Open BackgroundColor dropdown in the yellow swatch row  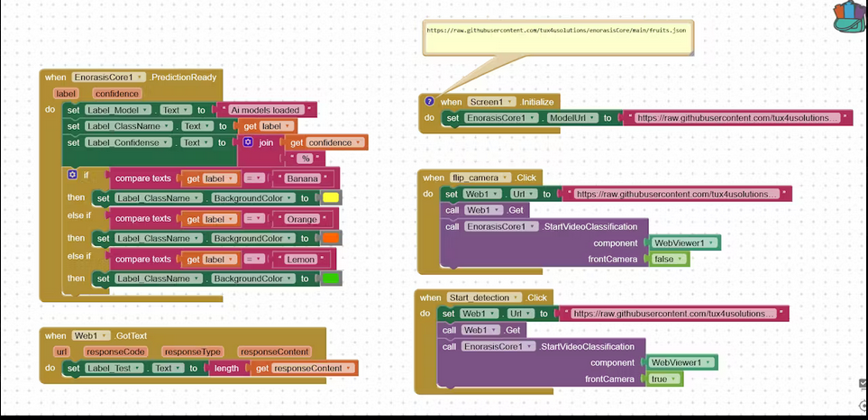(x=252, y=198)
